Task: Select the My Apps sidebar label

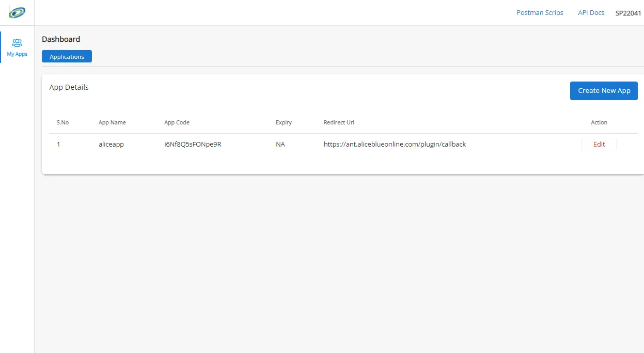Action: [x=17, y=54]
